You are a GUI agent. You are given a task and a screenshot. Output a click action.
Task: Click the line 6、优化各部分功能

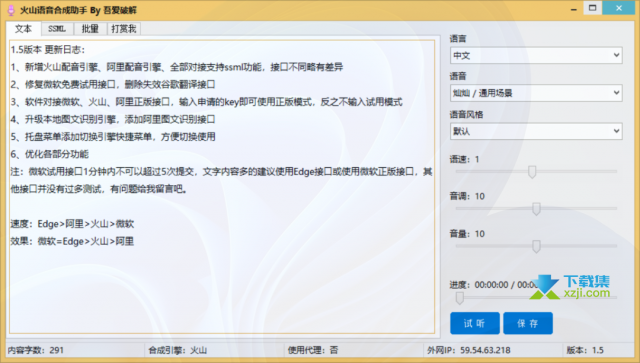tap(49, 154)
